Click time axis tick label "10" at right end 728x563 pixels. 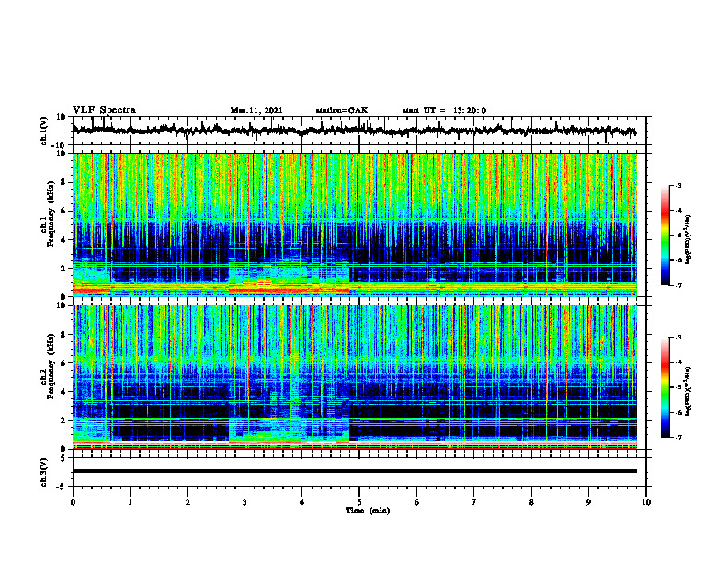click(x=646, y=502)
